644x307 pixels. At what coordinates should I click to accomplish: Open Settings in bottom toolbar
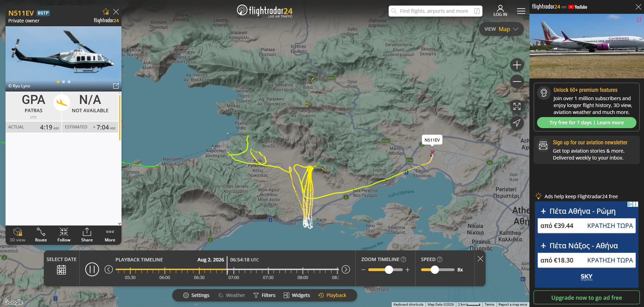(196, 295)
